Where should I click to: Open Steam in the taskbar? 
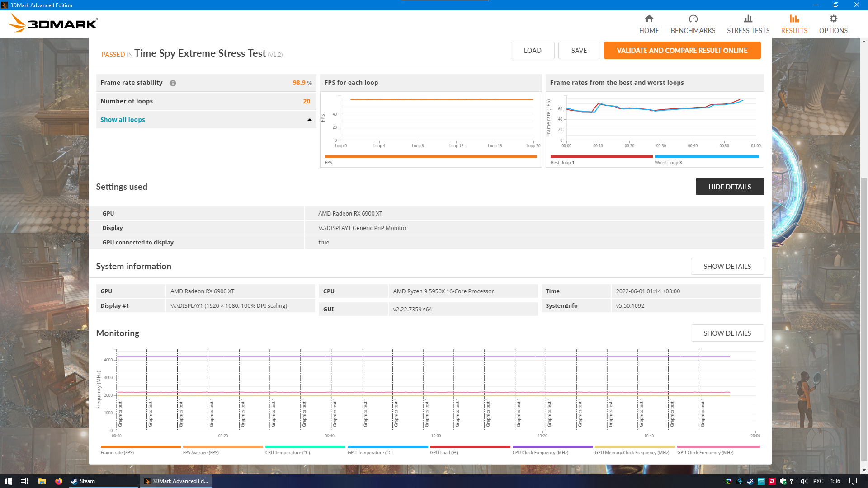click(83, 481)
